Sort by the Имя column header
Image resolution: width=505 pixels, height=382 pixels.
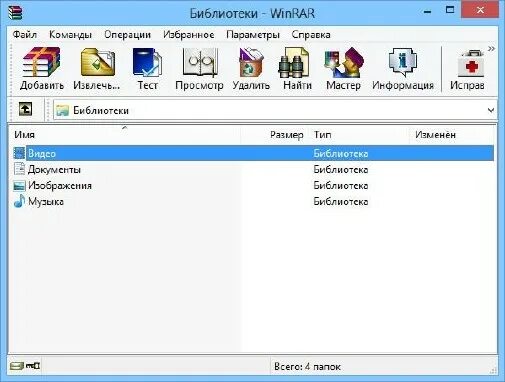125,135
